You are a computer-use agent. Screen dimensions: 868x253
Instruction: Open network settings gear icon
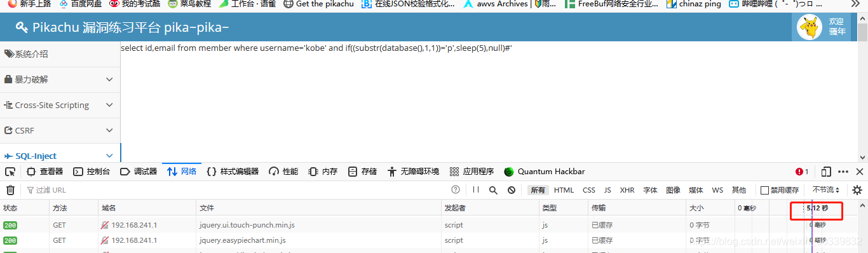tap(857, 190)
